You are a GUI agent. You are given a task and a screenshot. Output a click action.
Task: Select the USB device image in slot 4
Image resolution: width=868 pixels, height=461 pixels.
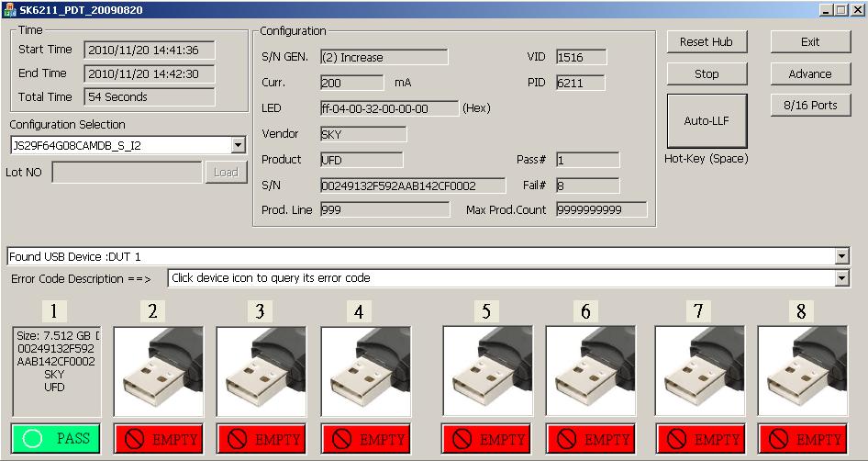pyautogui.click(x=365, y=371)
